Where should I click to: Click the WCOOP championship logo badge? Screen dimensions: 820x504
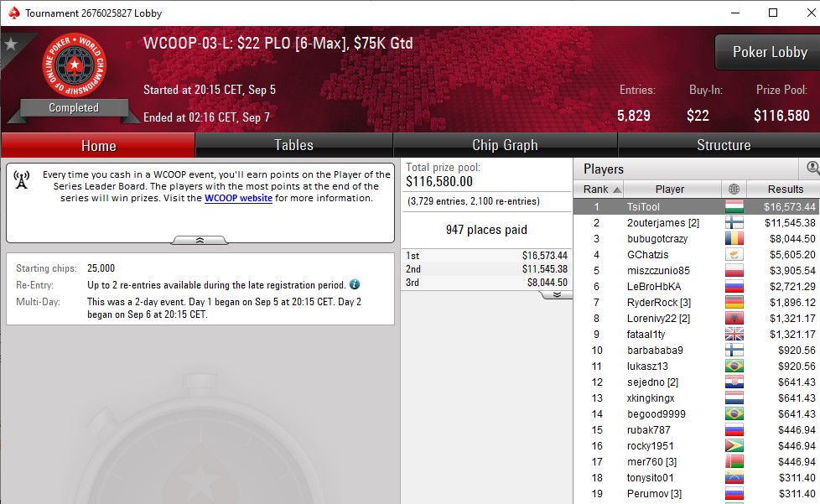(x=75, y=65)
